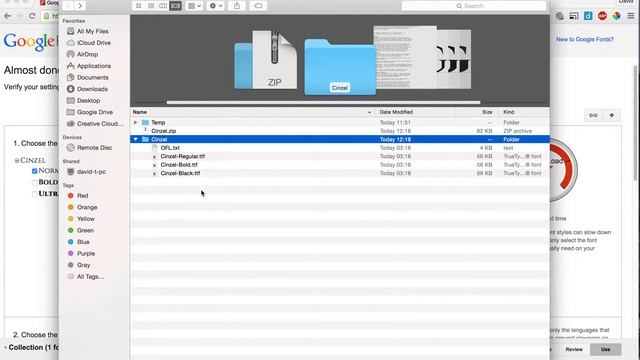Open Desktop in sidebar

coord(88,100)
